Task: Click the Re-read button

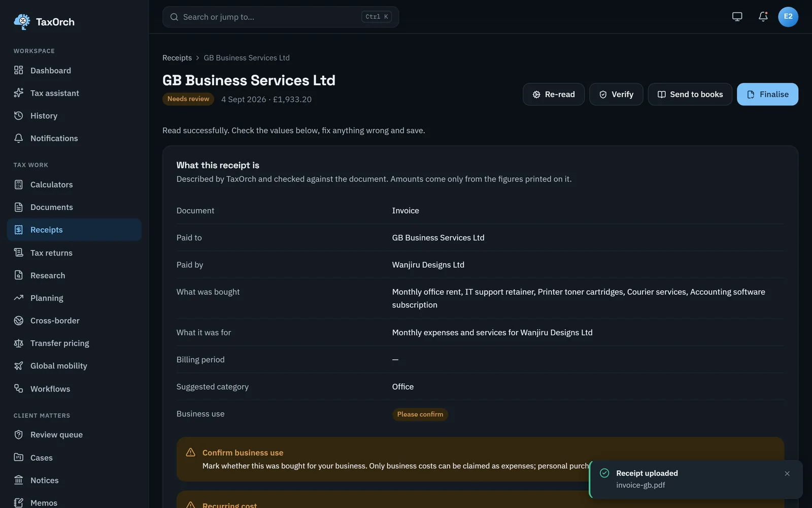Action: click(x=554, y=94)
